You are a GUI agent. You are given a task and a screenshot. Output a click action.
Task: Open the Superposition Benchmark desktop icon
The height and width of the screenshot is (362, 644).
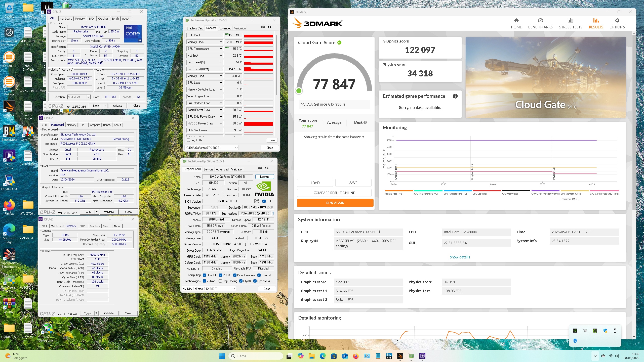9,258
